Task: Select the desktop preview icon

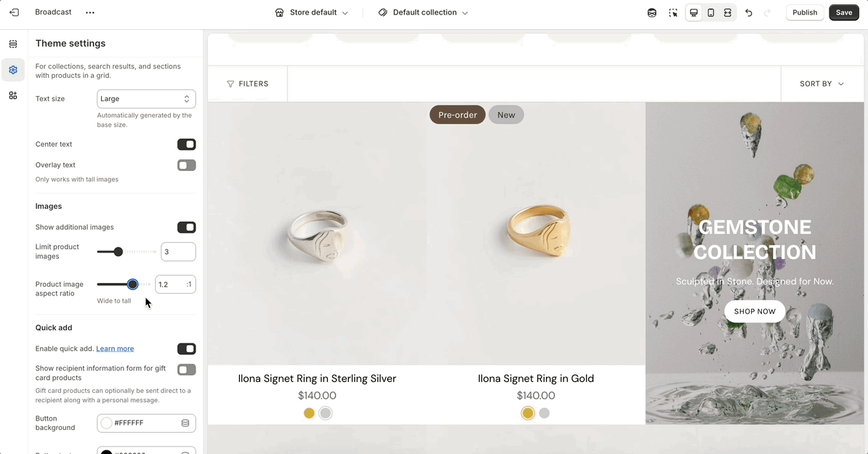Action: (694, 12)
